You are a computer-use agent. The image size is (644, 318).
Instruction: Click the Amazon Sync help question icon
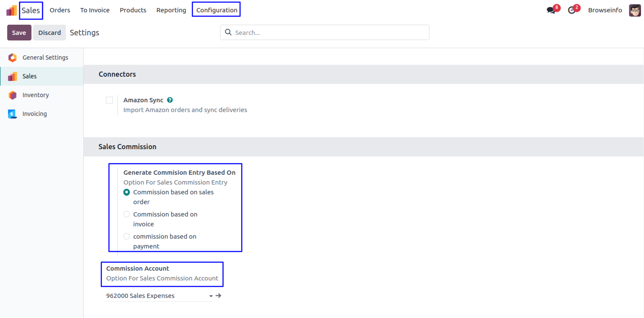coord(170,100)
